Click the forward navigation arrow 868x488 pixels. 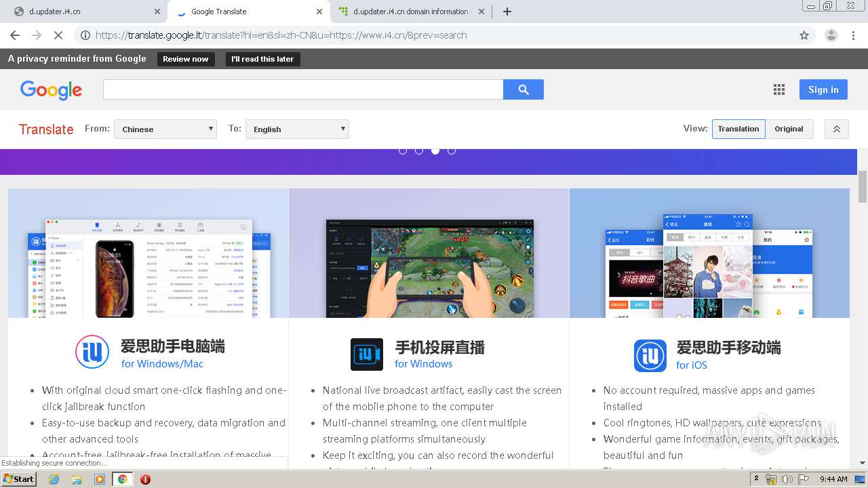point(37,35)
